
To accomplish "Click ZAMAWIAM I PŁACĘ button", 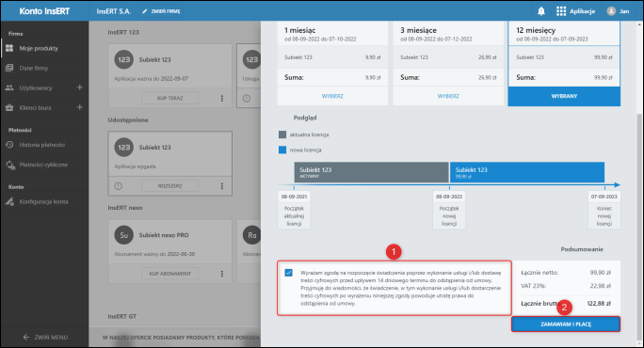I will (x=566, y=324).
